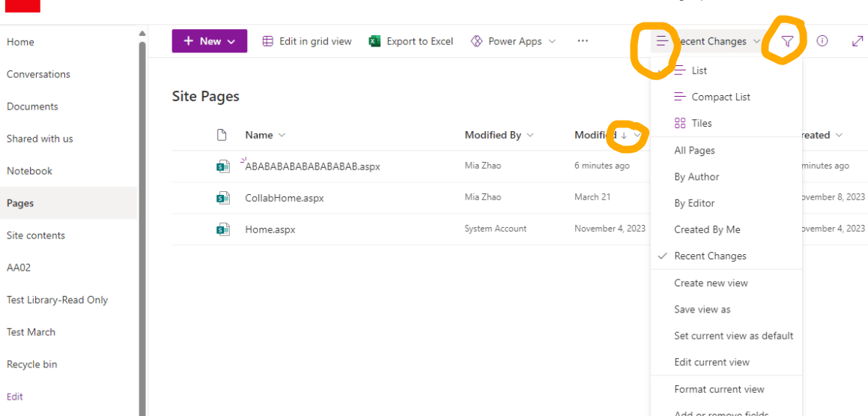Screen dimensions: 868x416
Task: Click the Edit navigation link
Action: tap(15, 397)
